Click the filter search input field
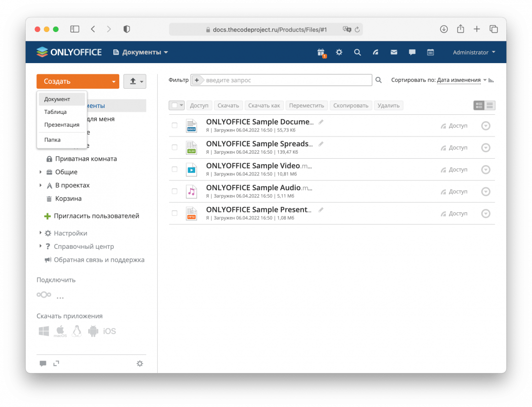 point(286,80)
